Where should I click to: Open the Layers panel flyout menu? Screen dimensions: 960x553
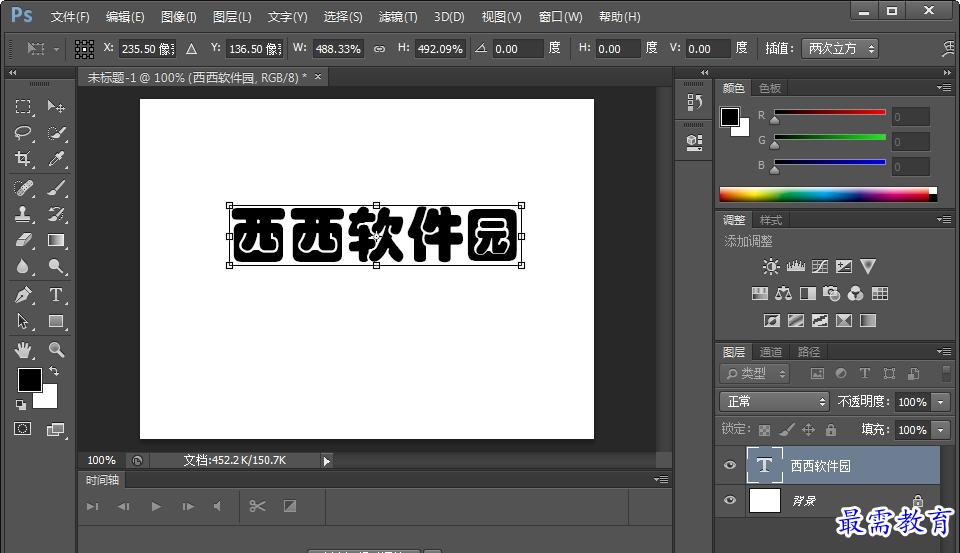click(x=943, y=352)
